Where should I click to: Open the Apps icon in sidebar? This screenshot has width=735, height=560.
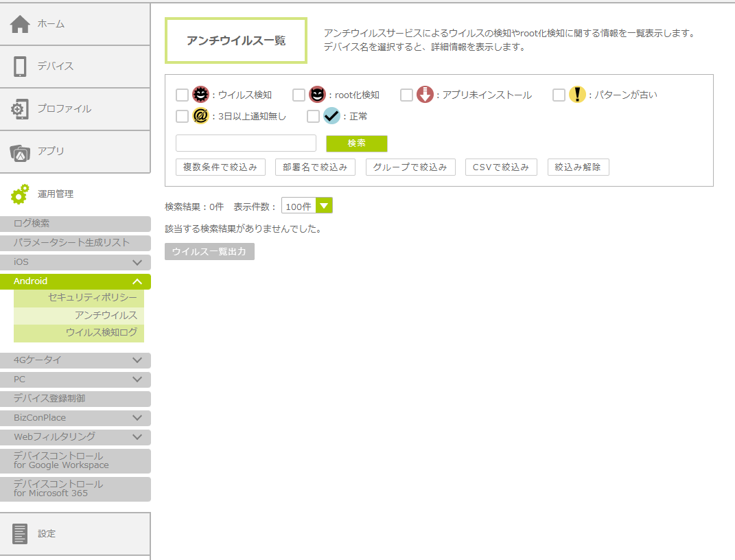tap(20, 152)
